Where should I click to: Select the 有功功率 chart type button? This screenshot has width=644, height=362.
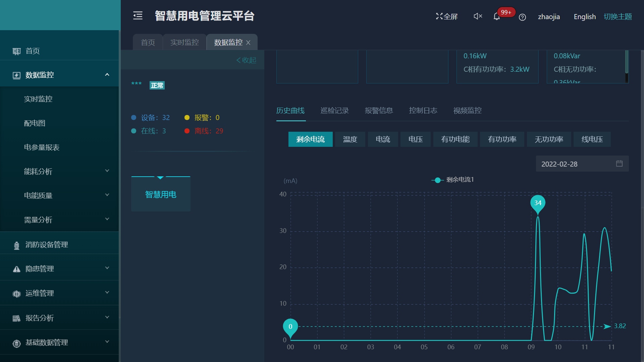[x=502, y=139]
